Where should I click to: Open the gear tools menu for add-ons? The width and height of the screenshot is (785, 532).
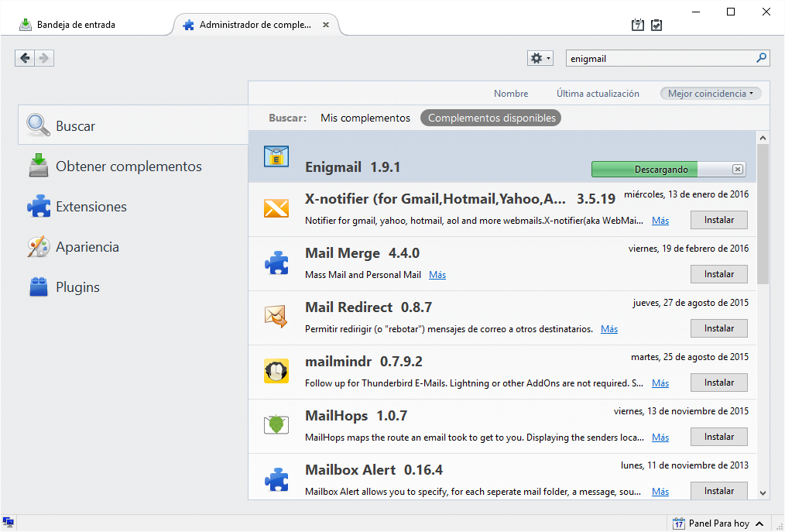pyautogui.click(x=540, y=58)
